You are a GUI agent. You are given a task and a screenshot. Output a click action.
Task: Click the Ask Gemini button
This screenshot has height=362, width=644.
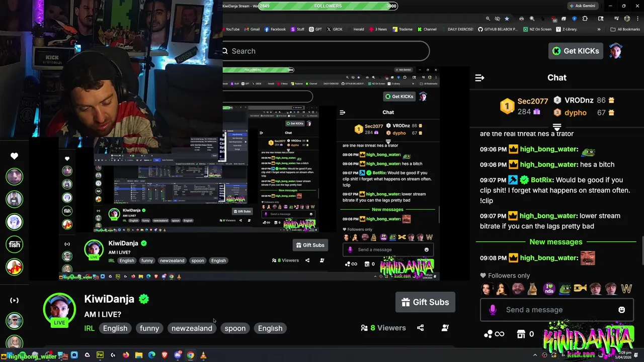pos(584,6)
